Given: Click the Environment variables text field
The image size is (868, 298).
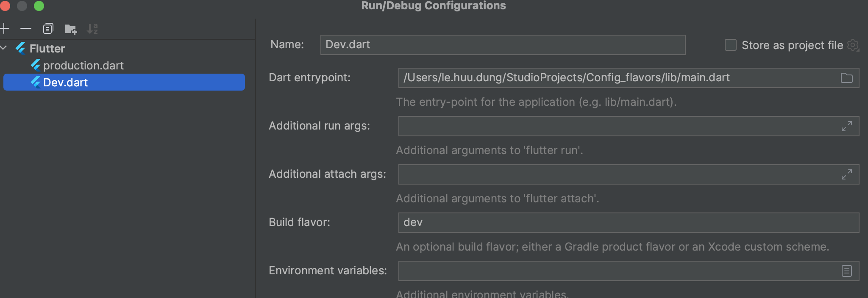Looking at the screenshot, I should pos(615,271).
